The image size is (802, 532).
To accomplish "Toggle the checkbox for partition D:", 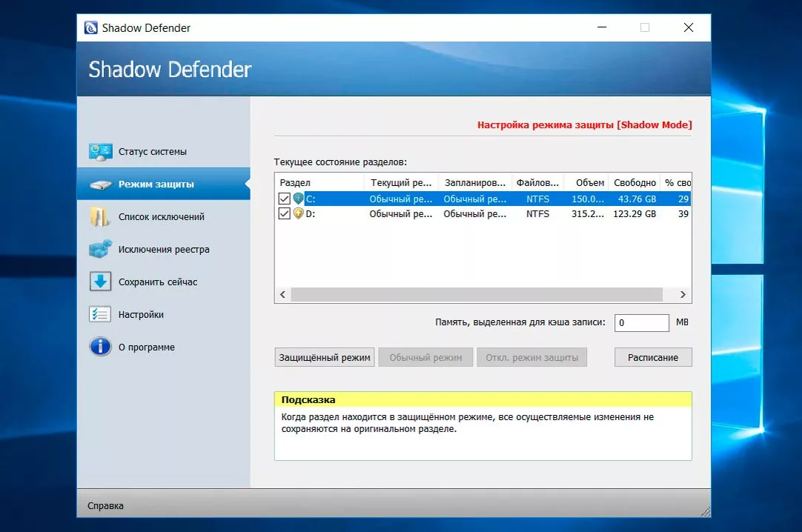I will coord(285,213).
